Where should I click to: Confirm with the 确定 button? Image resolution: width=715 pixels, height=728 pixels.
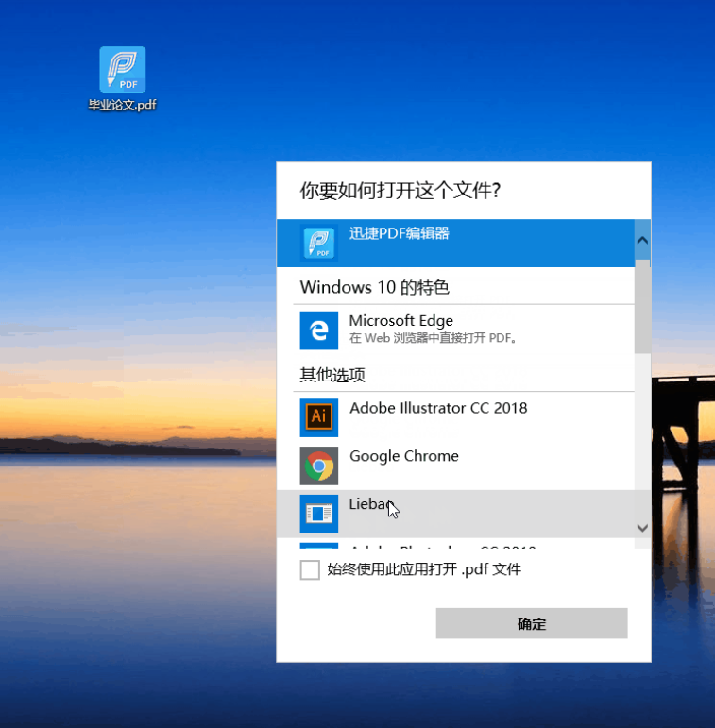(x=532, y=623)
